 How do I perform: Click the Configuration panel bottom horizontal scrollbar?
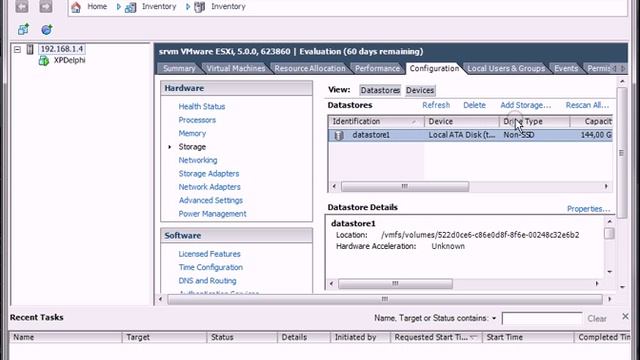[384, 299]
